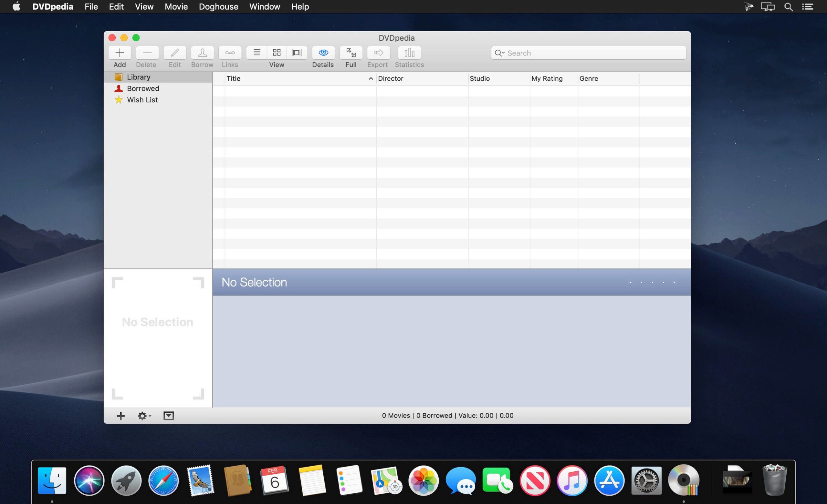
Task: Open the Doghouse menu
Action: pos(218,6)
